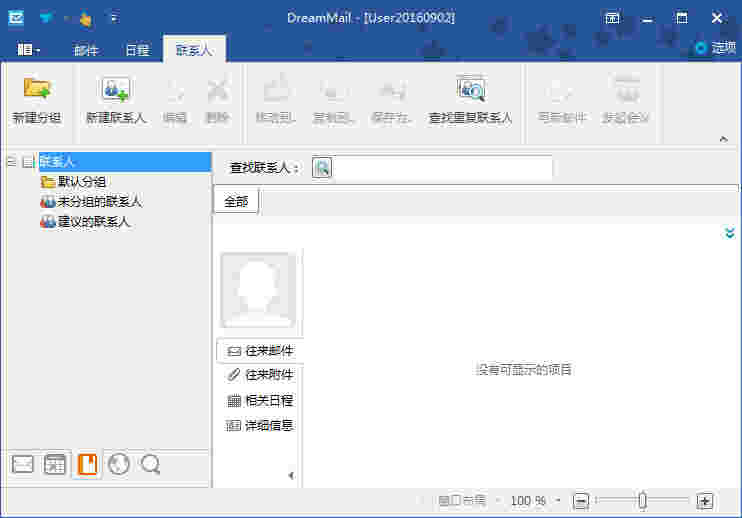
Task: Collapse the ribbon with the up chevron
Action: (723, 139)
